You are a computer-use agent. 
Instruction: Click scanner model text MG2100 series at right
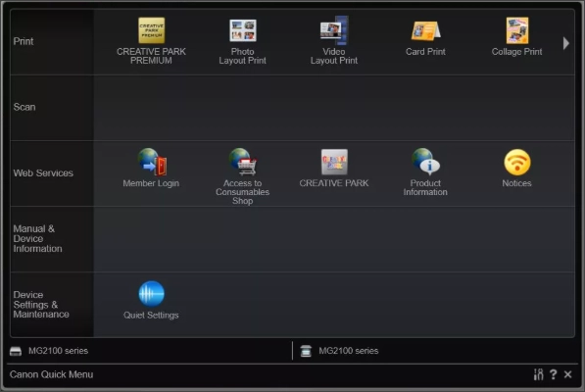[x=349, y=351]
